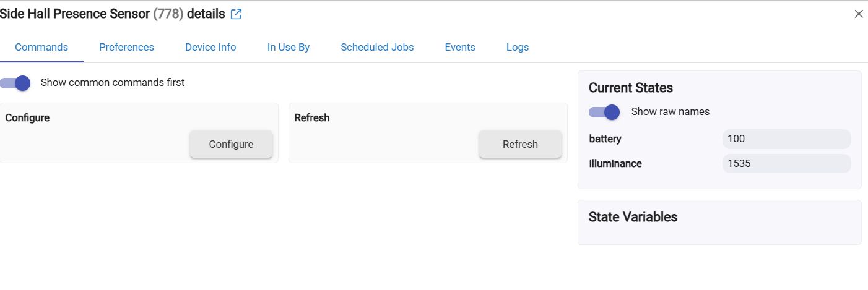
Task: Close the device details dialog
Action: 859,14
